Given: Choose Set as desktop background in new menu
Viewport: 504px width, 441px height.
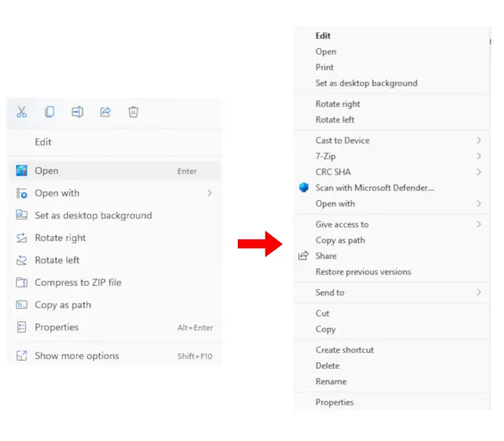Looking at the screenshot, I should click(x=93, y=216).
